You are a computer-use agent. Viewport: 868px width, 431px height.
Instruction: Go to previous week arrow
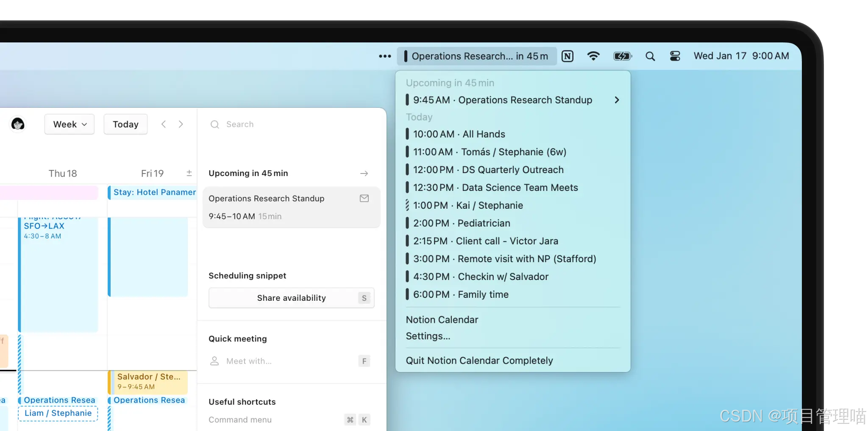[164, 124]
